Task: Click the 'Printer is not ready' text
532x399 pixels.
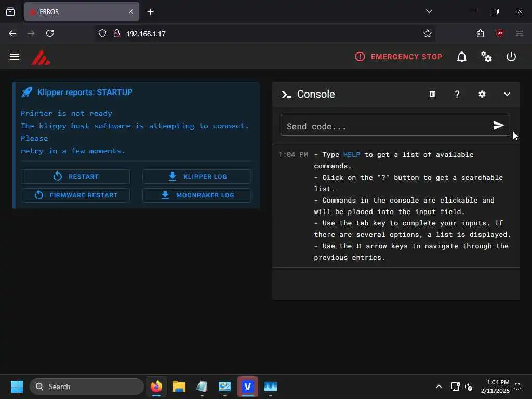Action: (x=66, y=113)
